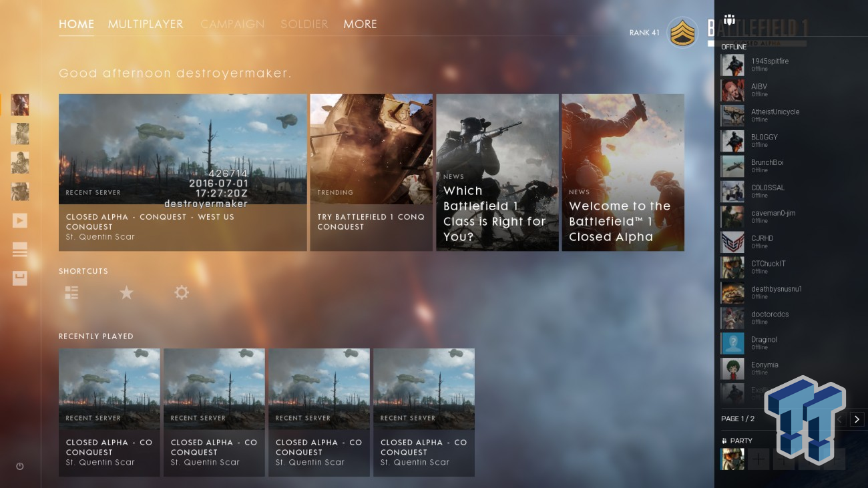This screenshot has height=488, width=868.
Task: Click deathbysnusnu1's avatar
Action: point(732,293)
